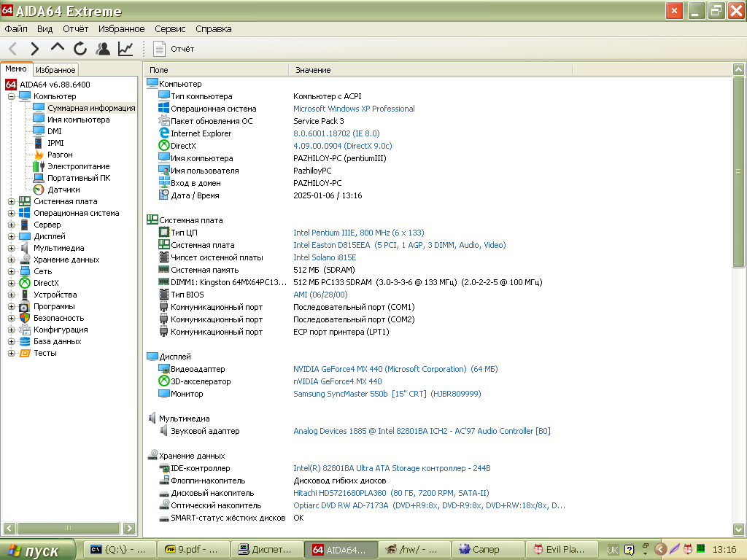Open the Сервис menu

(x=170, y=29)
